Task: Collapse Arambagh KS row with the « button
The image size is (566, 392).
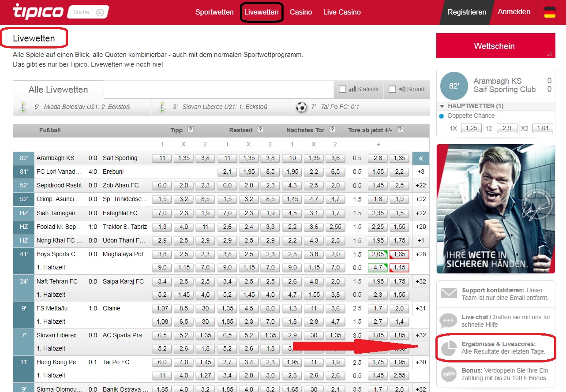Action: pyautogui.click(x=421, y=158)
